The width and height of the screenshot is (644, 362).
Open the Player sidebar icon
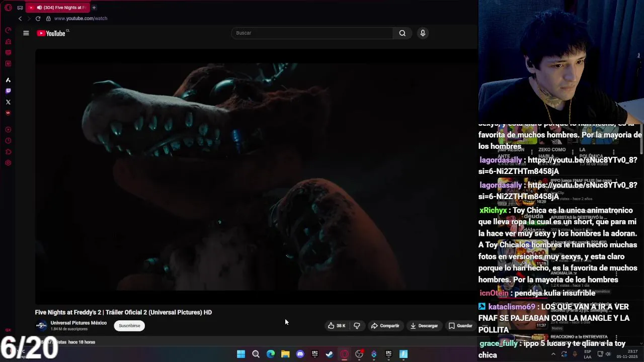[x=8, y=130]
